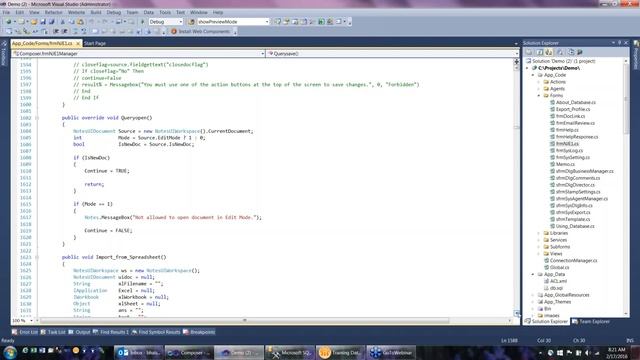The image size is (640, 360).
Task: Collapse the Forms folder
Action: point(539,96)
